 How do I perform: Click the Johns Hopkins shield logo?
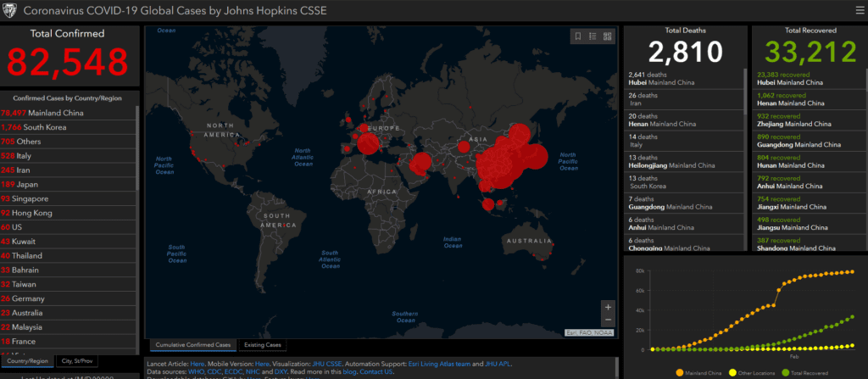coord(11,10)
